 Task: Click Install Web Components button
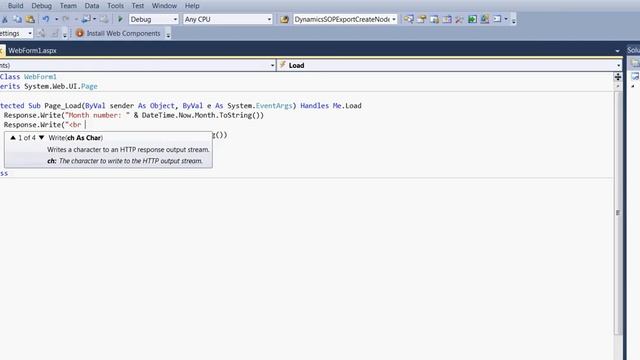(118, 33)
